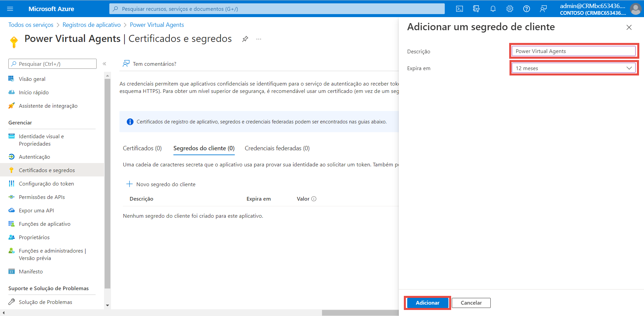Select Certificados e segredos in sidebar
Viewport: 644px width, 316px height.
coord(52,170)
